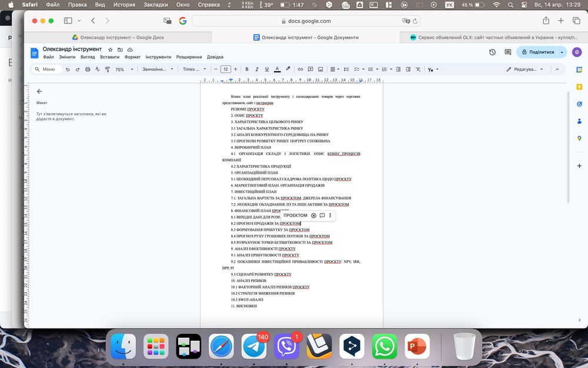Open the Вставити menu
Screen dimensions: 588x368
pos(109,57)
